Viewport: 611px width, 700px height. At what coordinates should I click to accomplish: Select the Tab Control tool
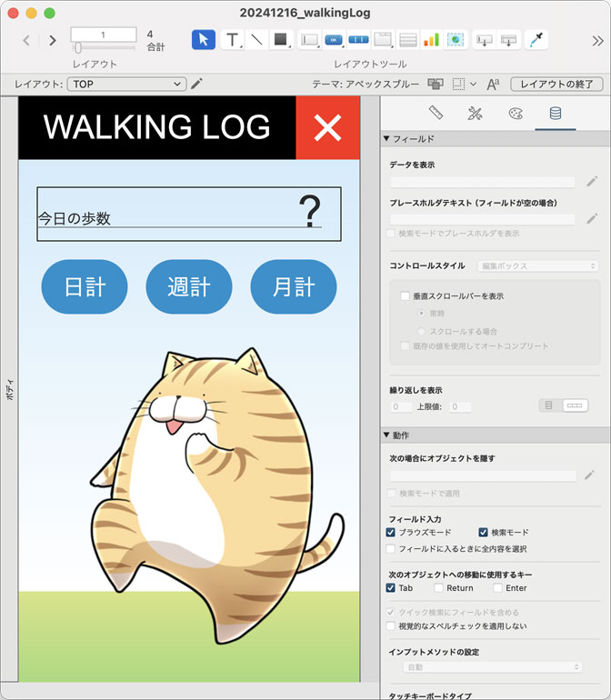coord(383,40)
